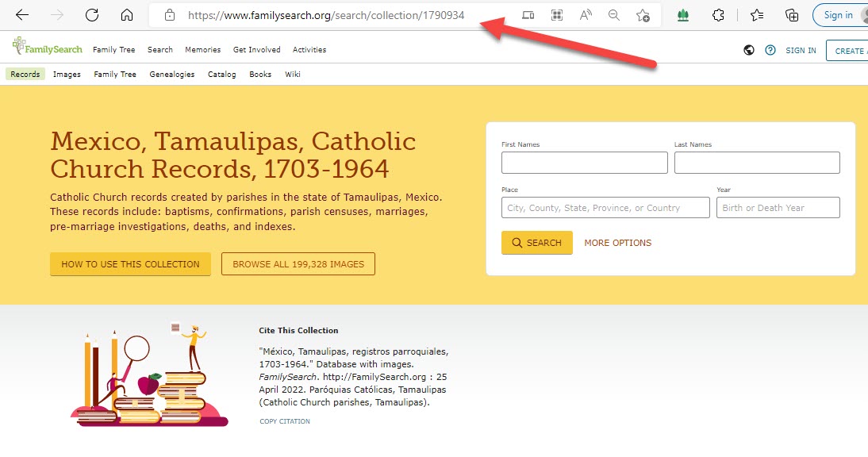Focus the Place input field

(605, 208)
